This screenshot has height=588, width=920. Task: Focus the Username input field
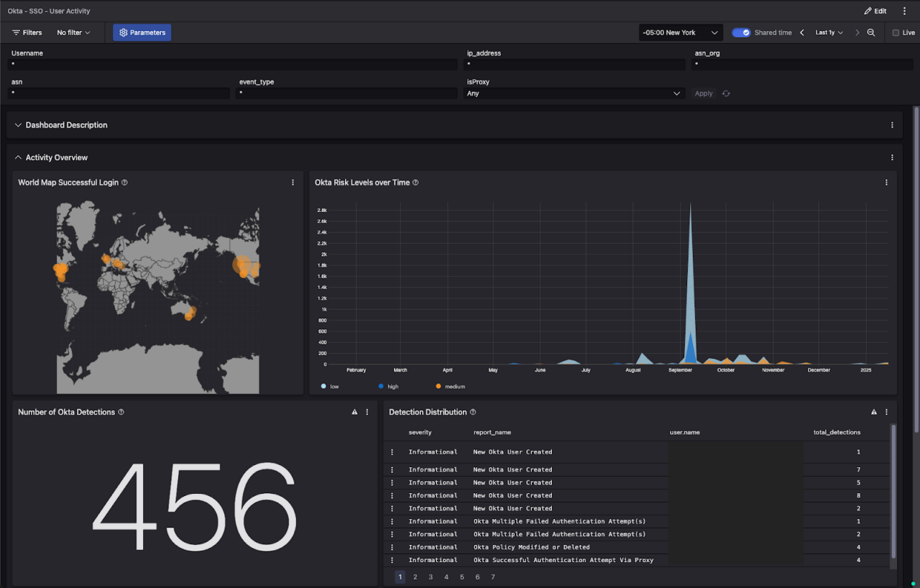[x=233, y=65]
